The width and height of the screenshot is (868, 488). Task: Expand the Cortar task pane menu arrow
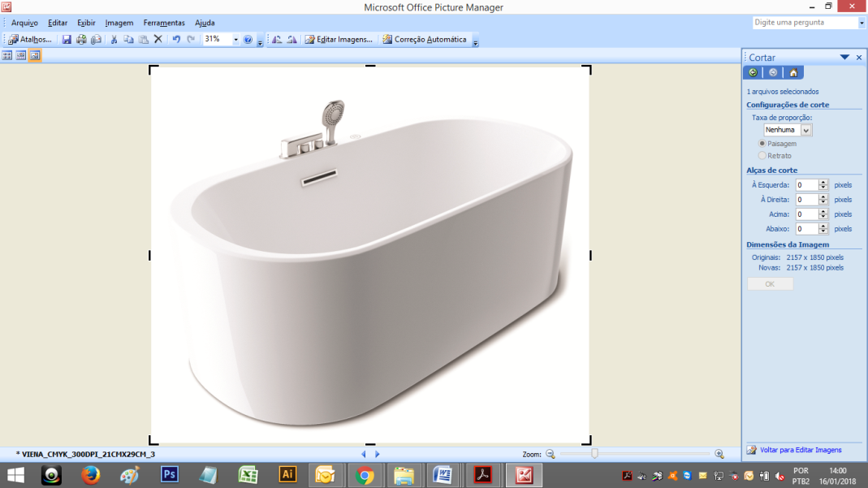point(844,58)
